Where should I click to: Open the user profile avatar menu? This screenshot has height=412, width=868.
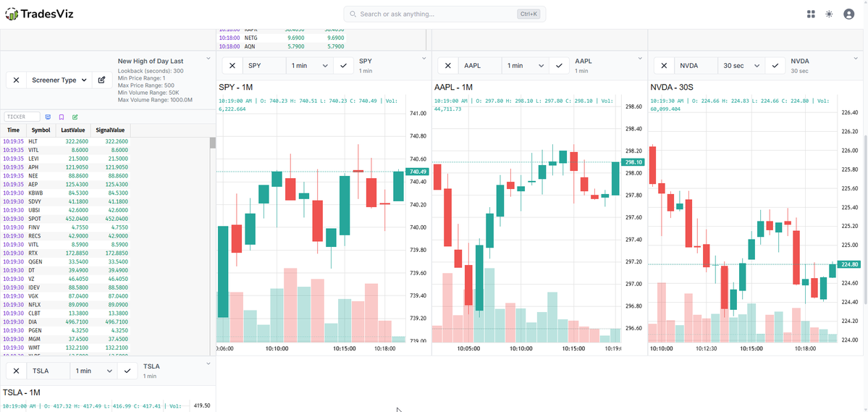(x=848, y=14)
